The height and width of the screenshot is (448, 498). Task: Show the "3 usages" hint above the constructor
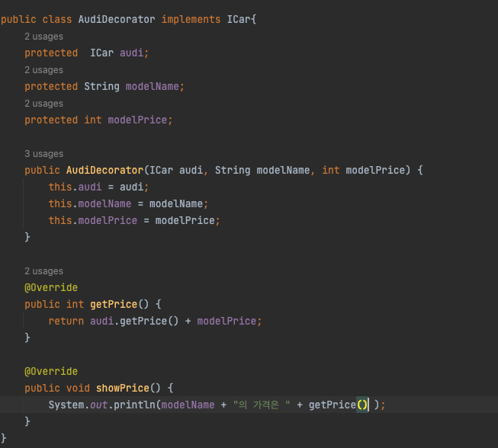point(43,154)
